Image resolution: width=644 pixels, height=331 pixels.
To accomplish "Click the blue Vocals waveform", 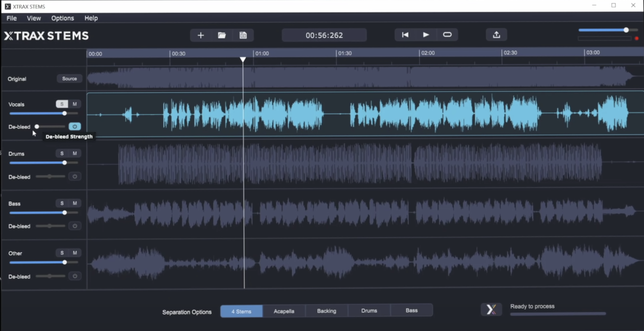I will [x=365, y=114].
